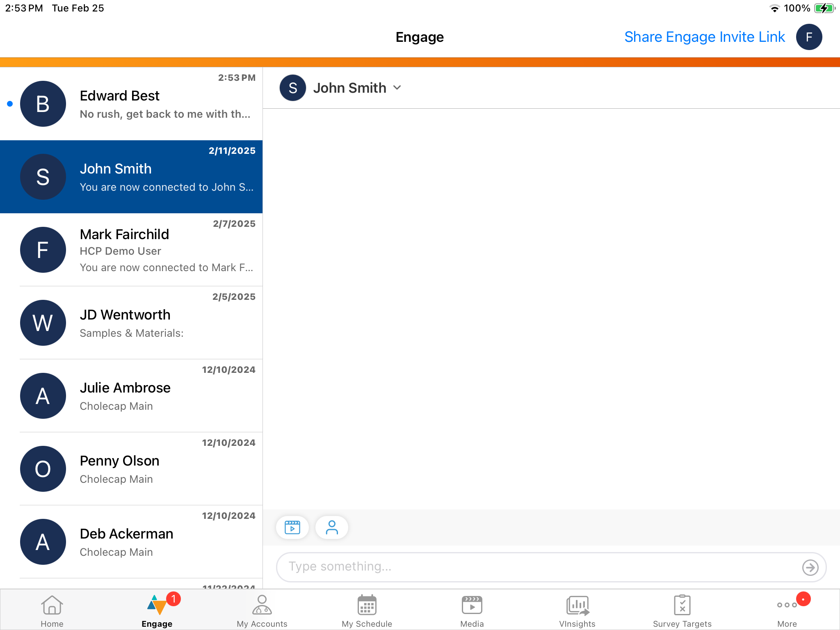Open the F profile avatar top right
The image size is (840, 630).
(x=809, y=37)
